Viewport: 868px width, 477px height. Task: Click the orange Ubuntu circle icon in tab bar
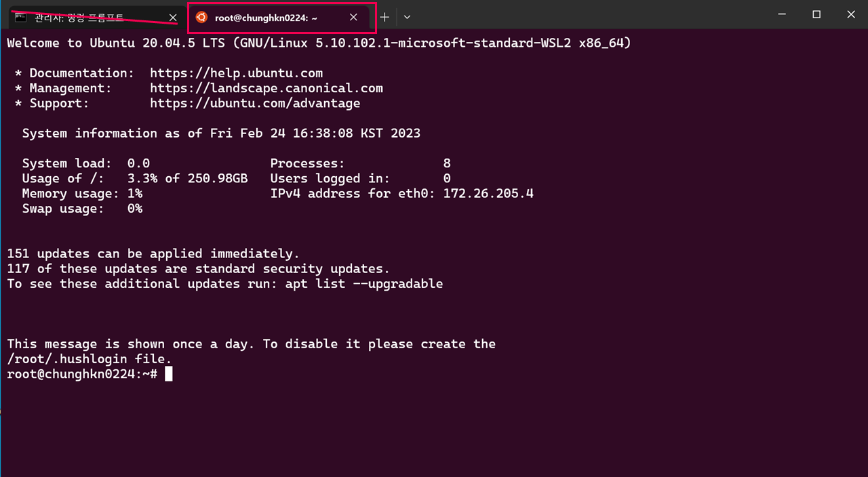point(201,18)
